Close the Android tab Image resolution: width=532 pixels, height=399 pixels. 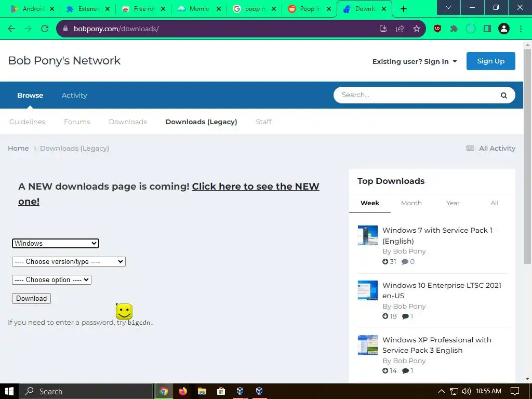(x=51, y=9)
